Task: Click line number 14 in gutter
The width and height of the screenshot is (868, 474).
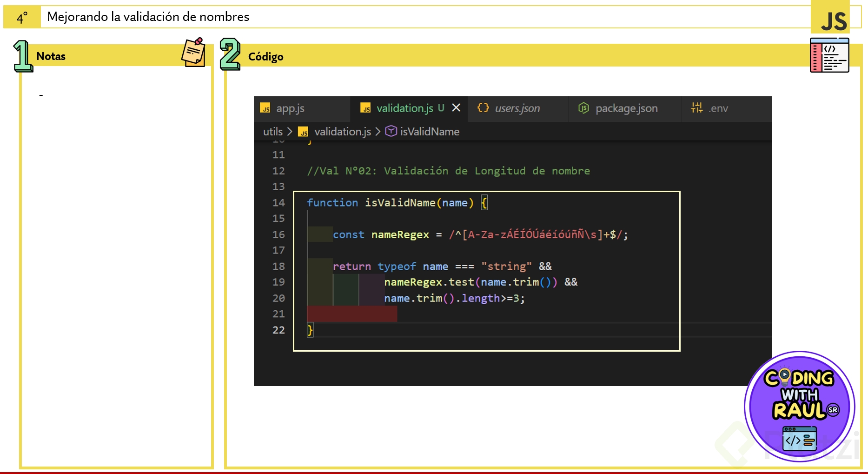Action: (278, 203)
